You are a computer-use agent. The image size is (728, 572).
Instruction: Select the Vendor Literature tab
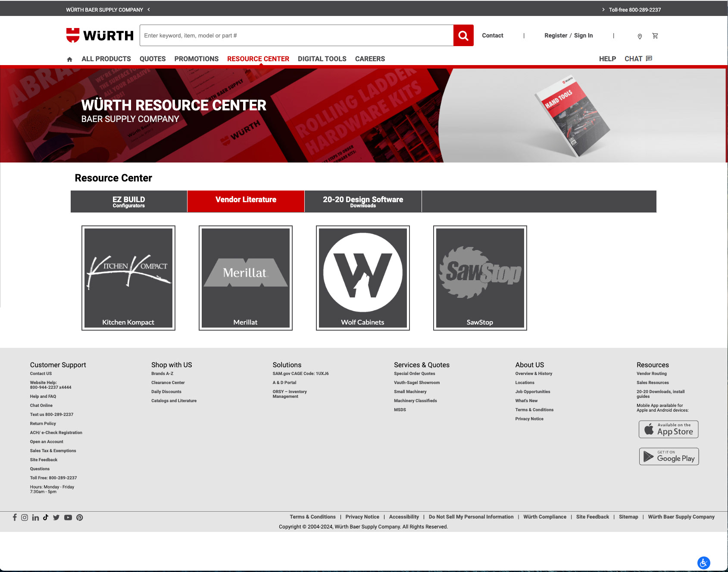coord(246,201)
